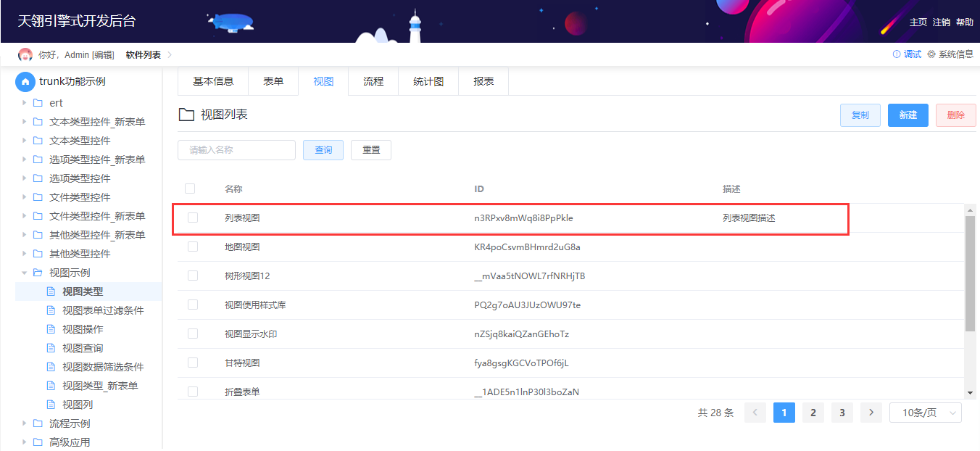
Task: Tick the checkbox for 列表视图 row
Action: [193, 218]
